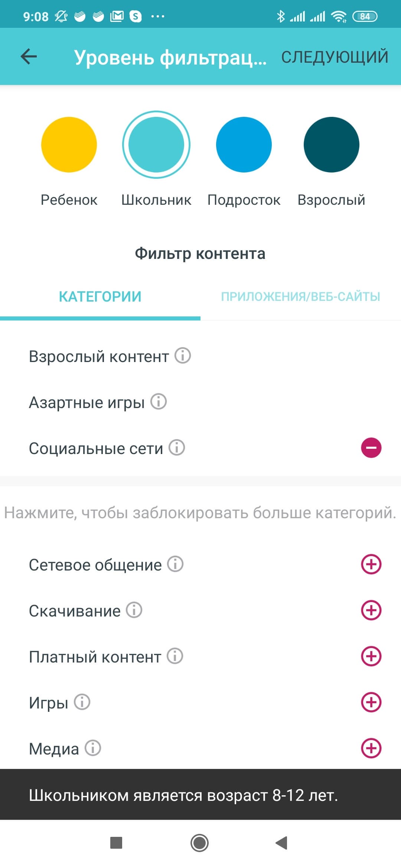This screenshot has width=401, height=868.
Task: Tap the back arrow in header
Action: (x=29, y=57)
